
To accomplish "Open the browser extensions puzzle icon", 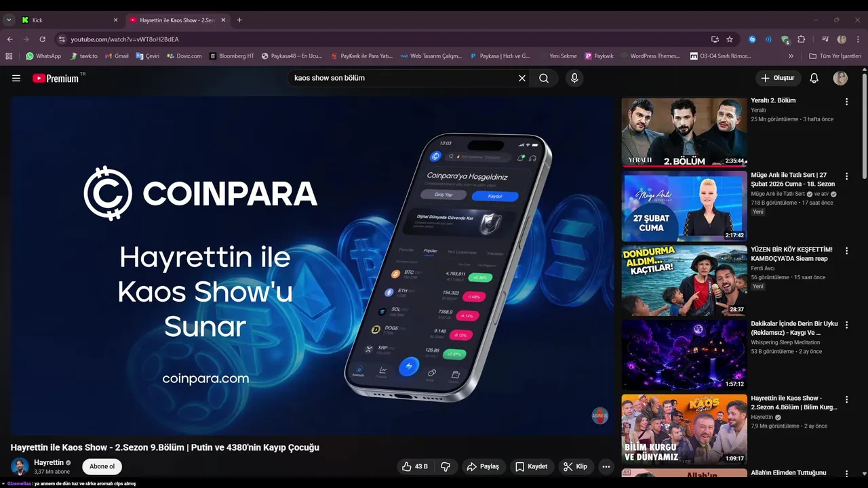I will (x=802, y=39).
